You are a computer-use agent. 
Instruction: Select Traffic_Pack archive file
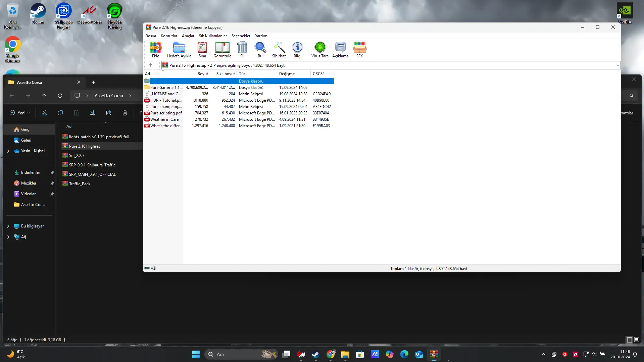(80, 184)
